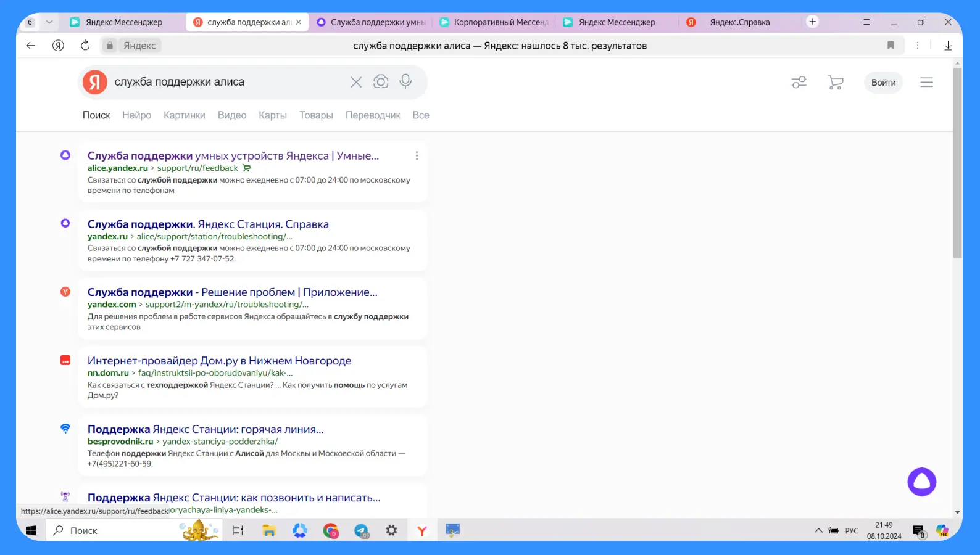The width and height of the screenshot is (980, 555).
Task: Click inside the search query field
Action: (228, 82)
